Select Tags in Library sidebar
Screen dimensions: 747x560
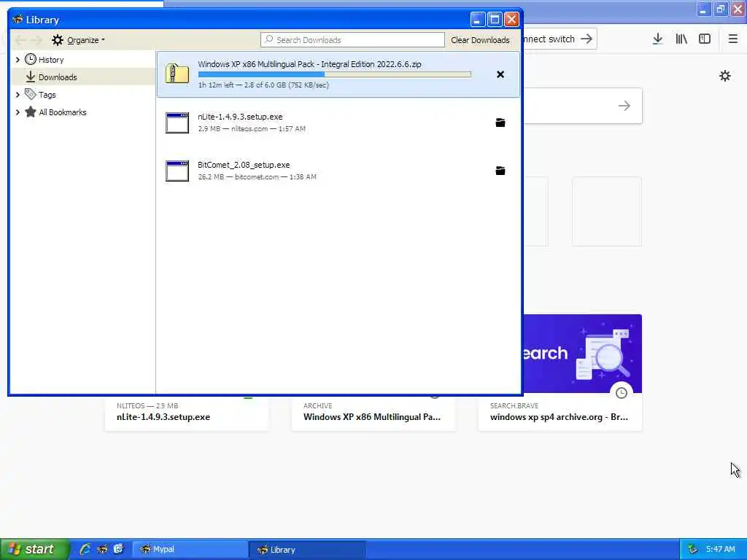tap(47, 95)
